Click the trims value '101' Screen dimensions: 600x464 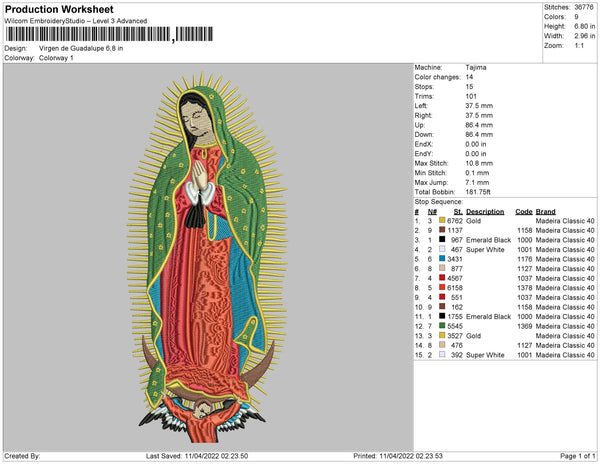471,96
